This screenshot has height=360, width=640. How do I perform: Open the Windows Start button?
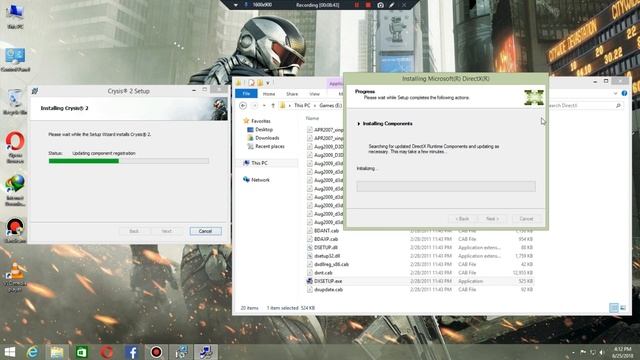point(9,352)
